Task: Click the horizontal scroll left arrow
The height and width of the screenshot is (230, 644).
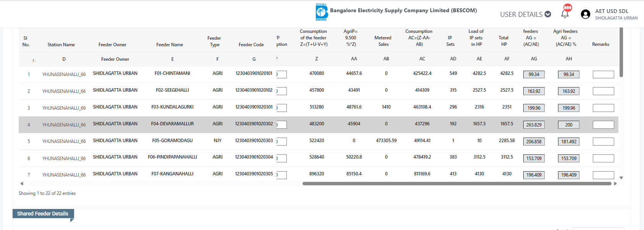Action: click(22, 183)
